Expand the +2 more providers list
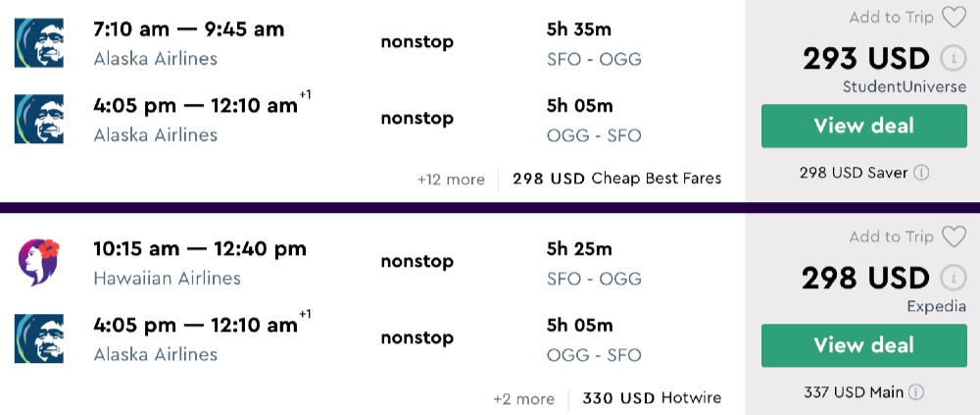Screen dimensions: 980x415 523,398
